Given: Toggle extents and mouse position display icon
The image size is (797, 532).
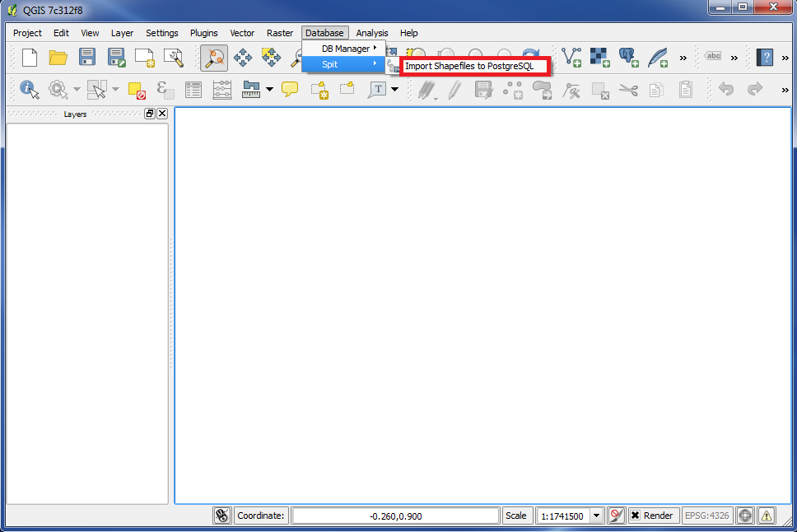Looking at the screenshot, I should click(x=222, y=516).
